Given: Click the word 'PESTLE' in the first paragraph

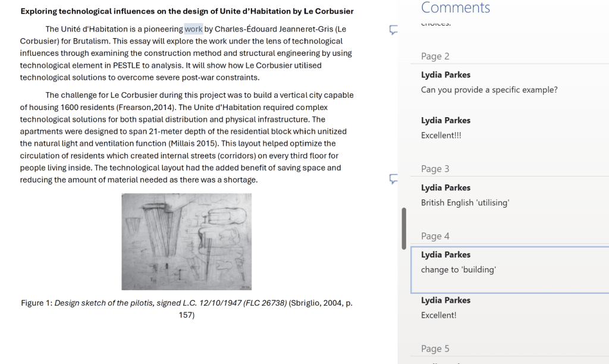Looking at the screenshot, I should tap(126, 65).
